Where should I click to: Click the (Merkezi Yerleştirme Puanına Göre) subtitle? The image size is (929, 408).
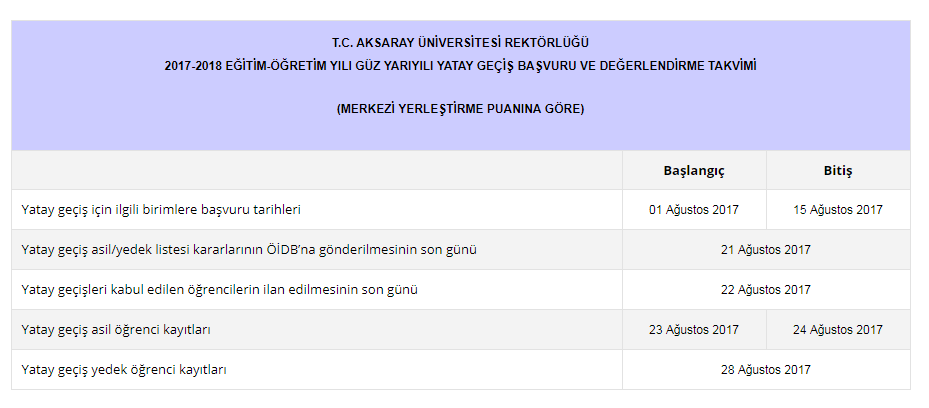point(460,110)
